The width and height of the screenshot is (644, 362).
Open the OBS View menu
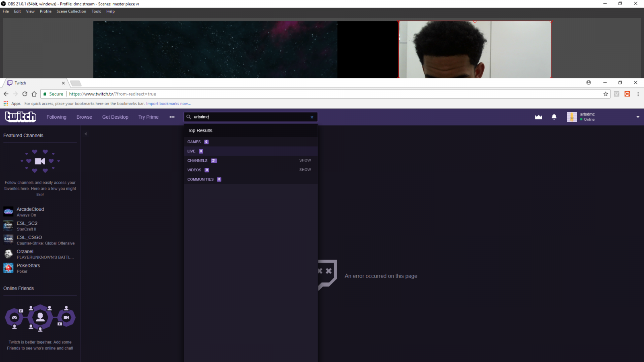coord(30,11)
